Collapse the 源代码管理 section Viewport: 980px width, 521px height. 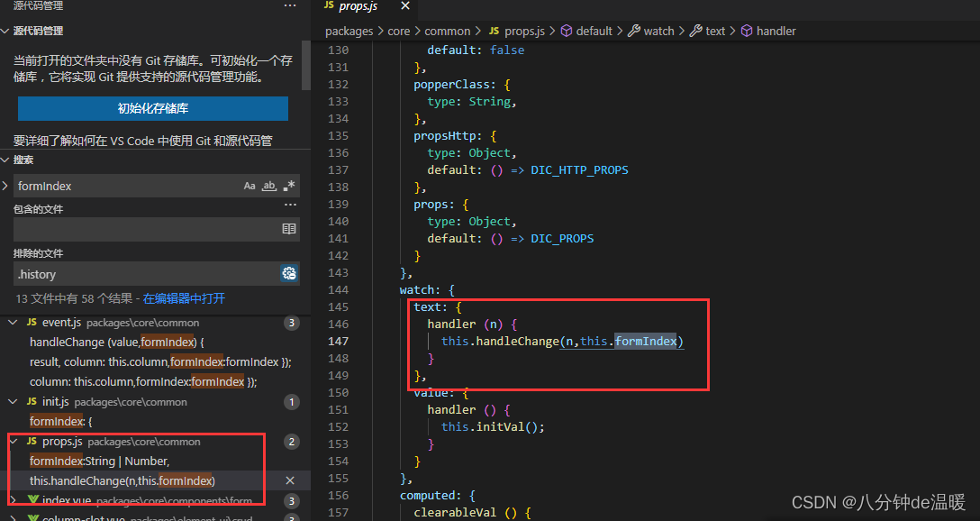tap(5, 31)
